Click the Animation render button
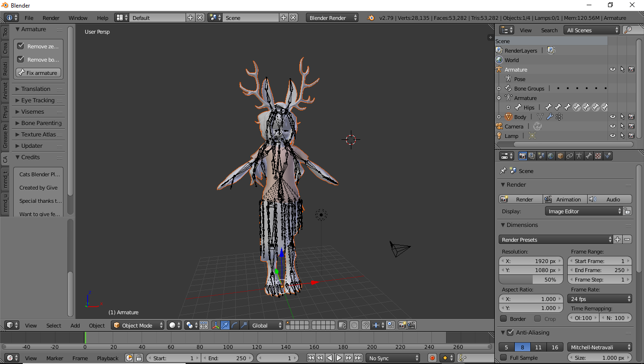The width and height of the screenshot is (644, 364). (565, 199)
